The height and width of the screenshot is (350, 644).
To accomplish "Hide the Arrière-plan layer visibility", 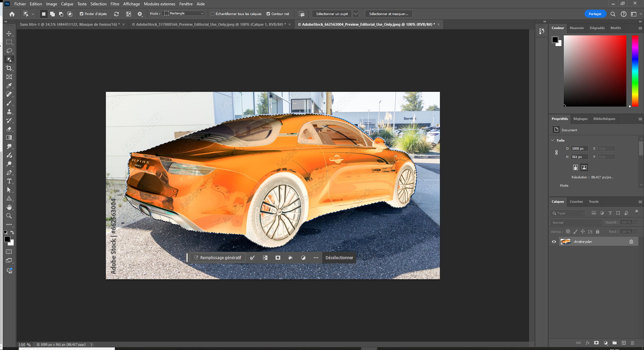I will pyautogui.click(x=554, y=241).
